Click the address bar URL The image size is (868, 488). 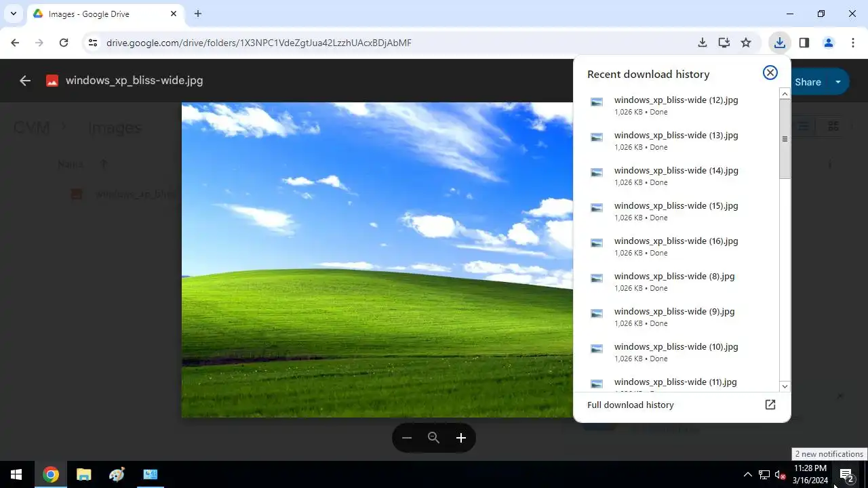(x=259, y=43)
